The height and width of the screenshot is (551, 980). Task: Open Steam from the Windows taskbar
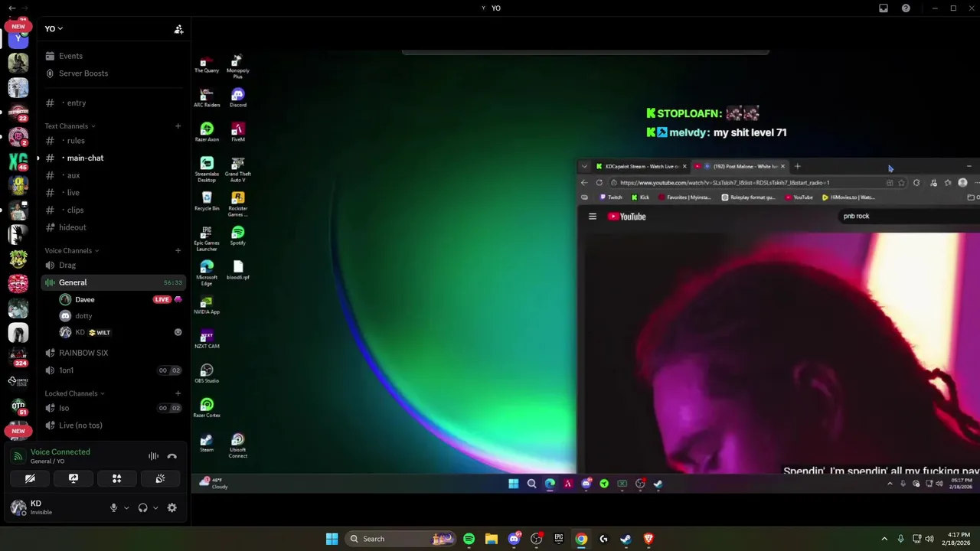click(626, 539)
